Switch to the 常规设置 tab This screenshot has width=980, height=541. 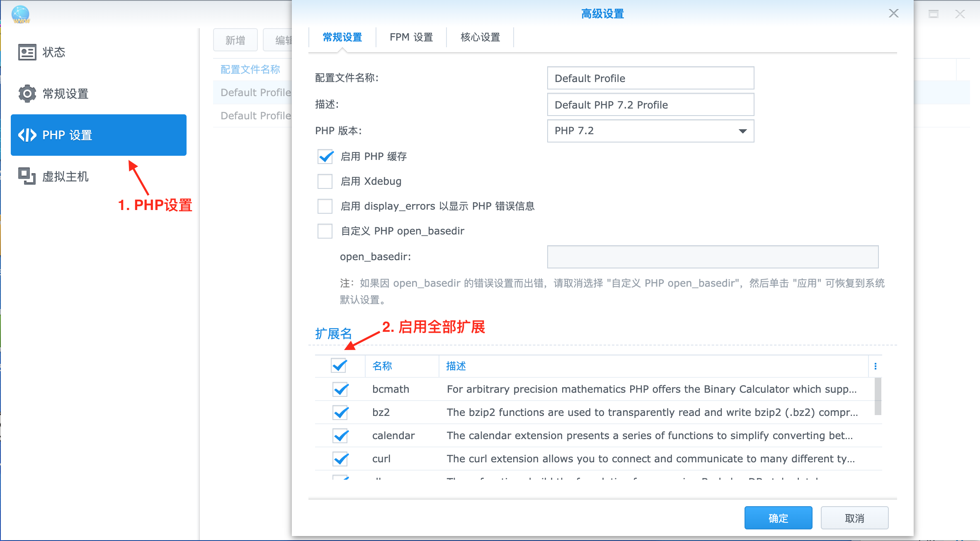pos(342,37)
